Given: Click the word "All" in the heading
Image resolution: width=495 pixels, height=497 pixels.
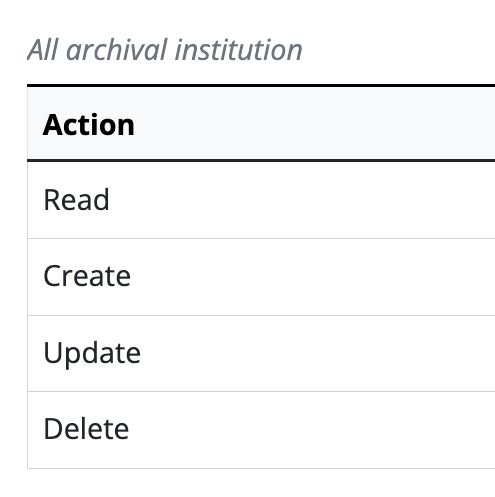Looking at the screenshot, I should point(43,50).
